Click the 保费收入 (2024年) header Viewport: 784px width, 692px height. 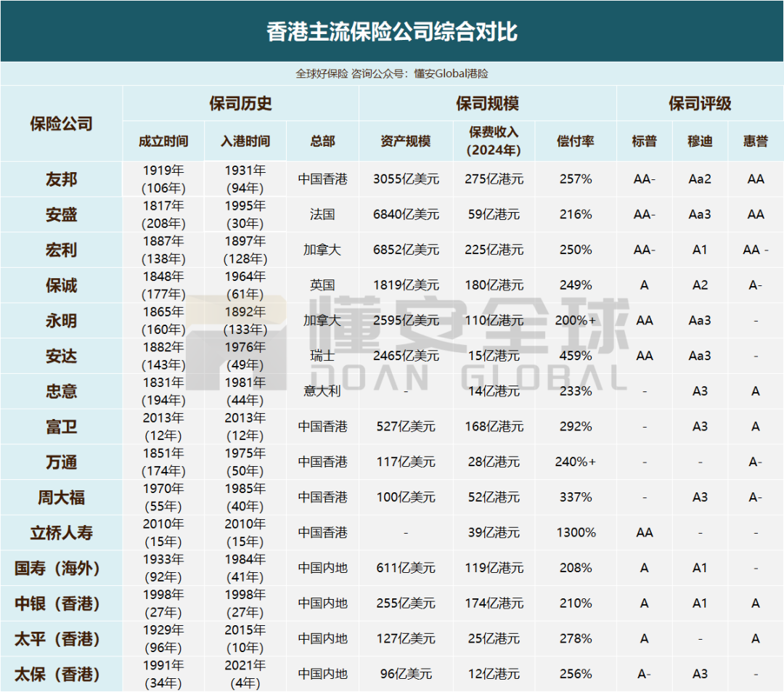click(494, 142)
